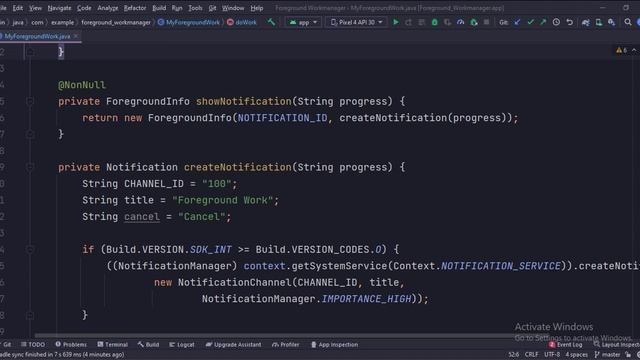Open the Profiler tool window
This screenshot has width=640, height=360.
(x=286, y=344)
